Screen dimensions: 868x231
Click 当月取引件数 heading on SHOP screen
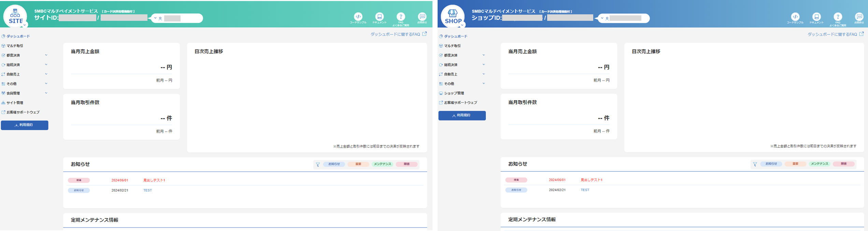click(523, 102)
